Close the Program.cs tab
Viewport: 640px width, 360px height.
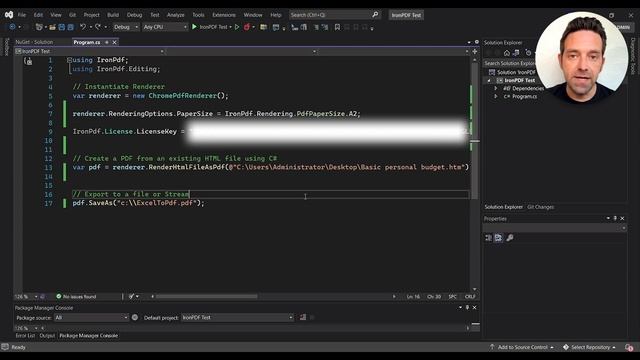(115, 42)
